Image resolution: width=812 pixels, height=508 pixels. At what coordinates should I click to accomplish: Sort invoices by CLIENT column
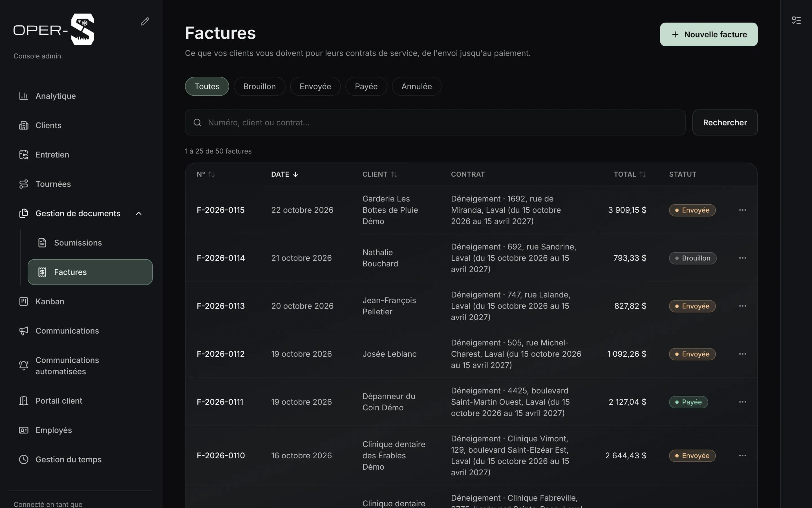click(380, 174)
